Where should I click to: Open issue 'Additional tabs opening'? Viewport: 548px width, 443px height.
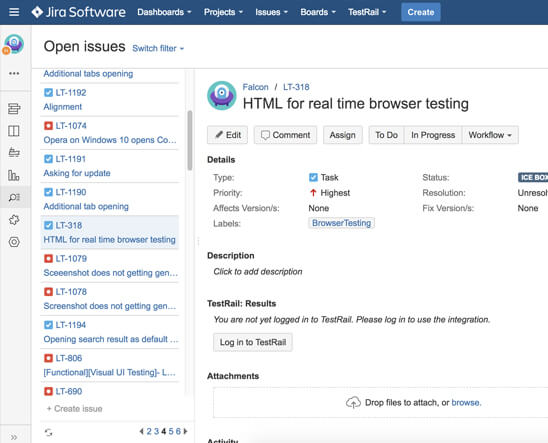[x=88, y=74]
